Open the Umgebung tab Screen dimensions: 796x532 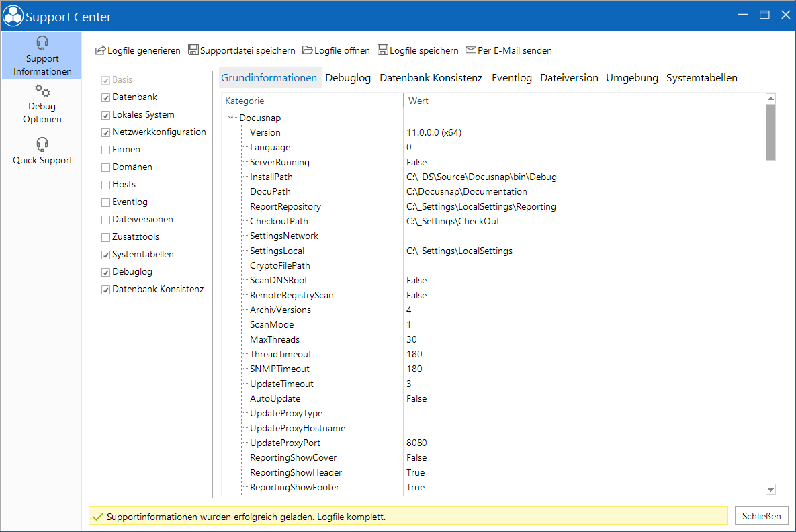tap(632, 78)
